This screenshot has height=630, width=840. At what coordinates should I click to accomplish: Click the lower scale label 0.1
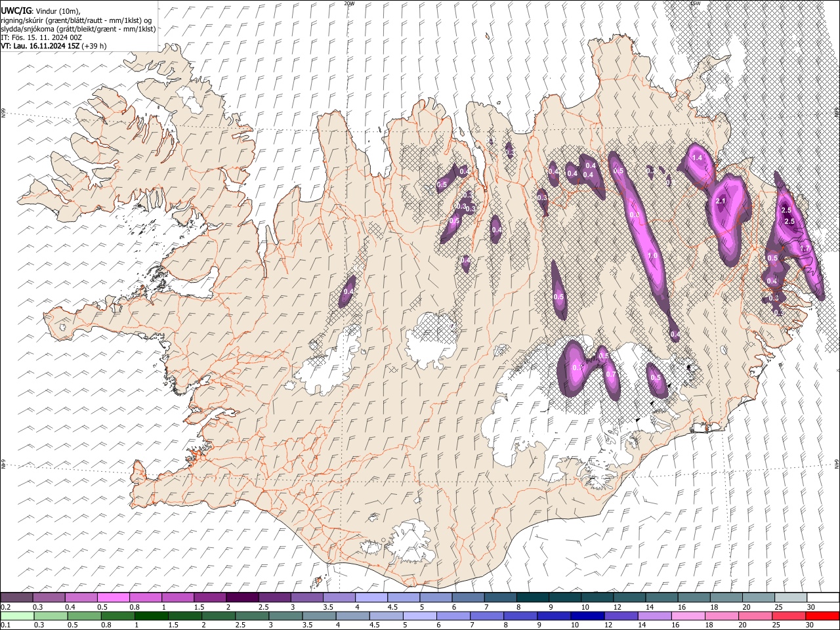point(5,625)
